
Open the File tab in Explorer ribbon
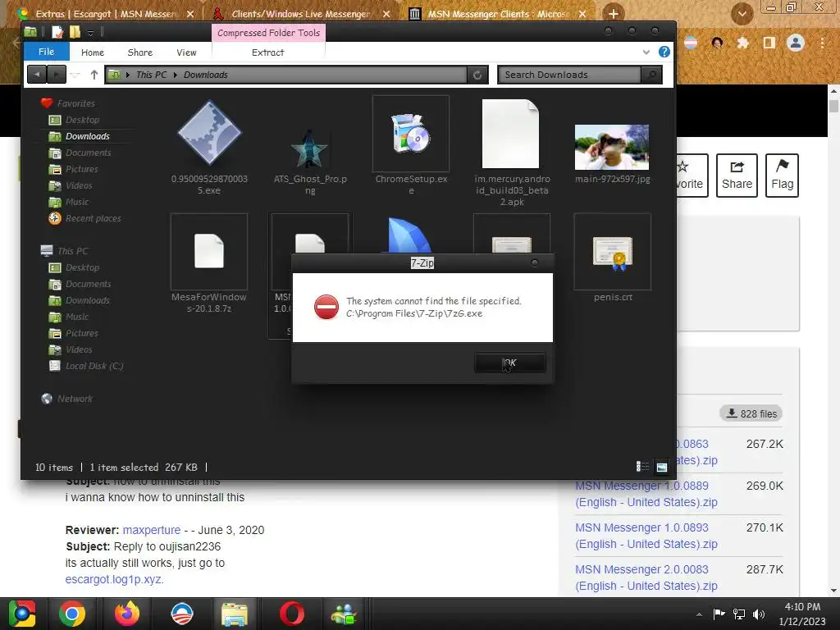pos(47,52)
